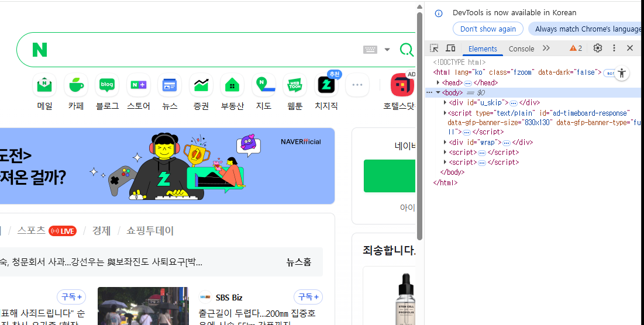Open the Stocks (증권) shortcut icon
Image resolution: width=644 pixels, height=325 pixels.
[201, 85]
